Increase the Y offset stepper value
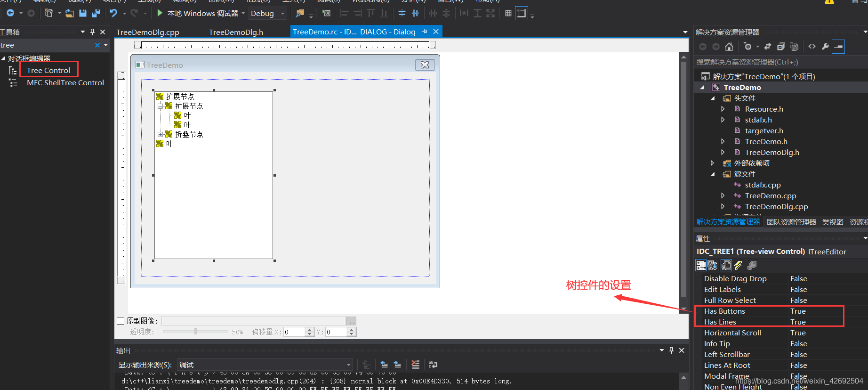Viewport: 868px width, 390px height. 351,330
